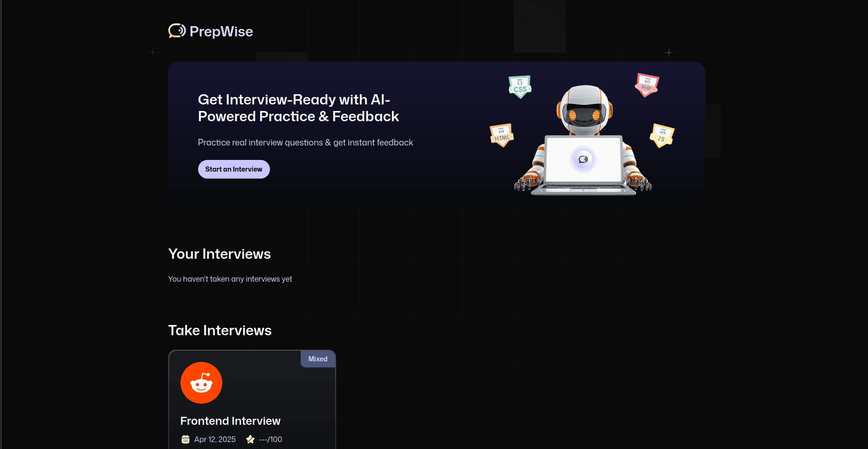Click the Mixed badge on interview card

[x=318, y=359]
